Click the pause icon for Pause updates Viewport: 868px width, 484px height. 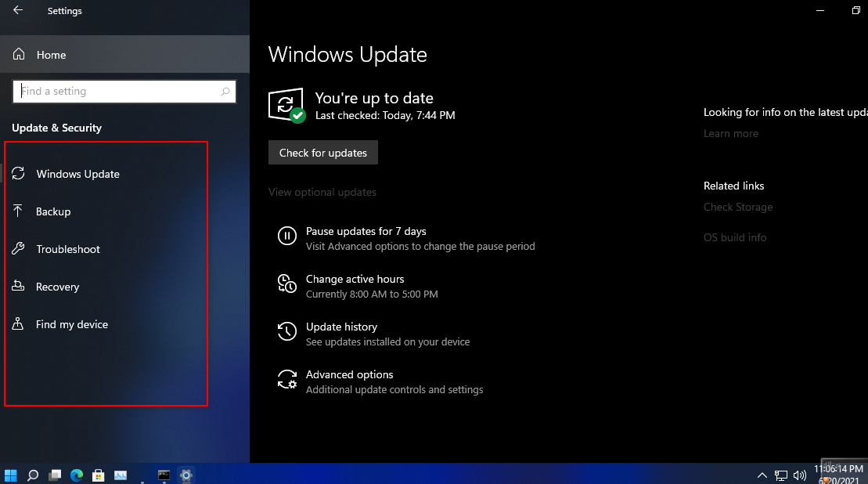(286, 237)
